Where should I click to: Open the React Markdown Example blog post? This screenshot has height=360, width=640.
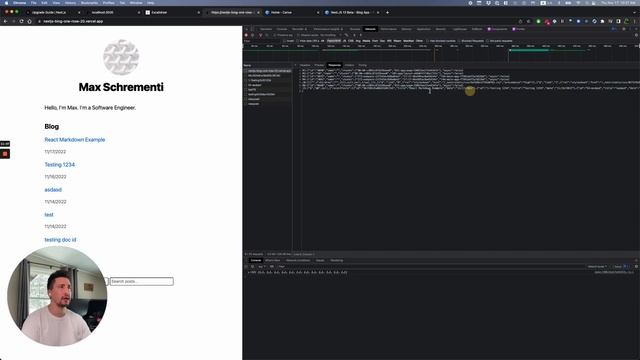75,140
